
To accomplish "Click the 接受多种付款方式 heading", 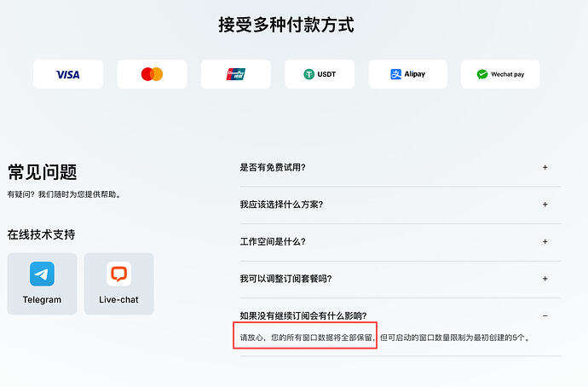I will (x=286, y=25).
